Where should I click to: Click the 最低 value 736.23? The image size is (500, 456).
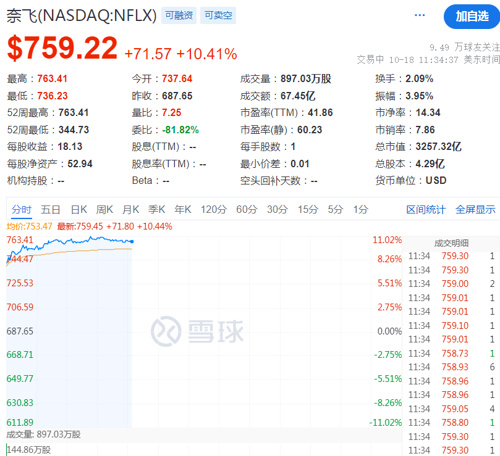[52, 96]
